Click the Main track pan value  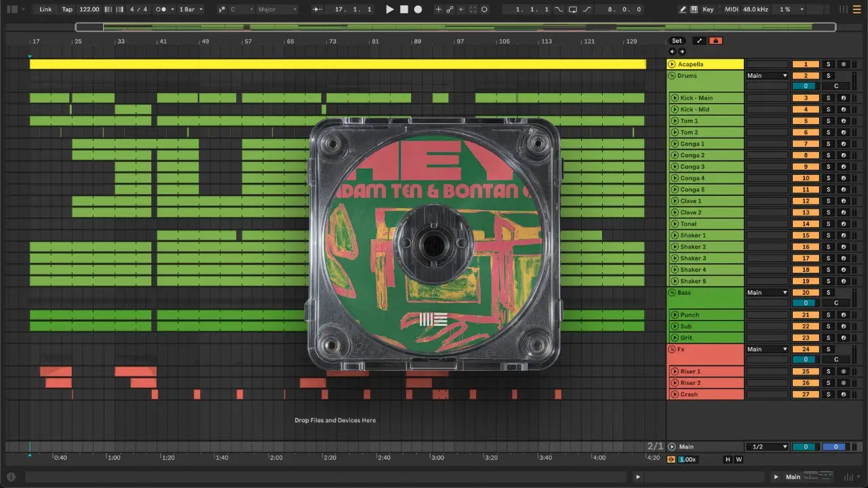tap(834, 447)
